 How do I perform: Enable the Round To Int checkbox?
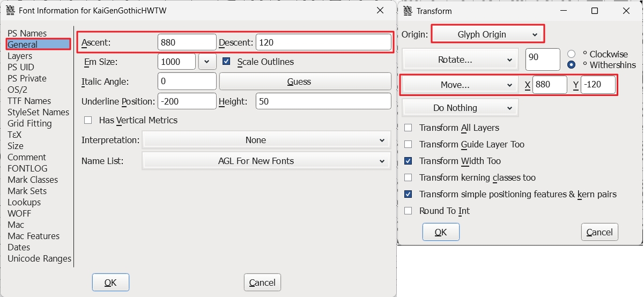pos(408,211)
